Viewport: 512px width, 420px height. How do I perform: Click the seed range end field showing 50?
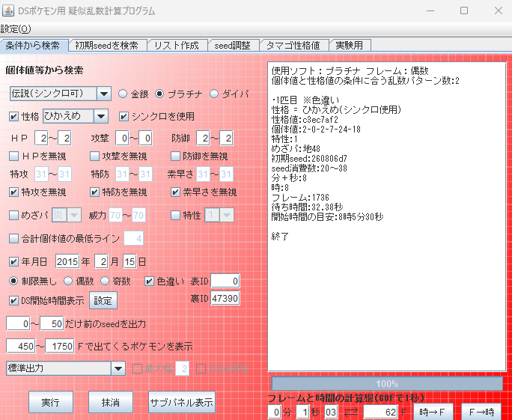pos(52,324)
